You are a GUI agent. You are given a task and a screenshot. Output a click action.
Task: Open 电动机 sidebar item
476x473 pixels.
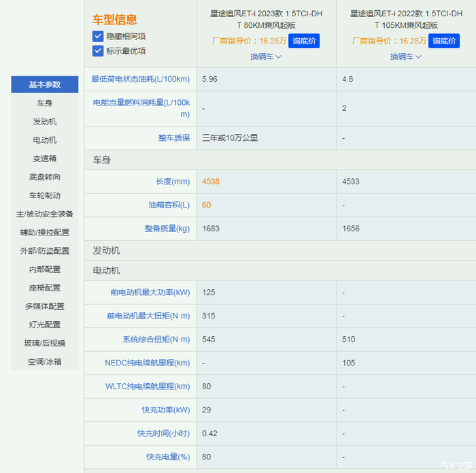point(45,140)
